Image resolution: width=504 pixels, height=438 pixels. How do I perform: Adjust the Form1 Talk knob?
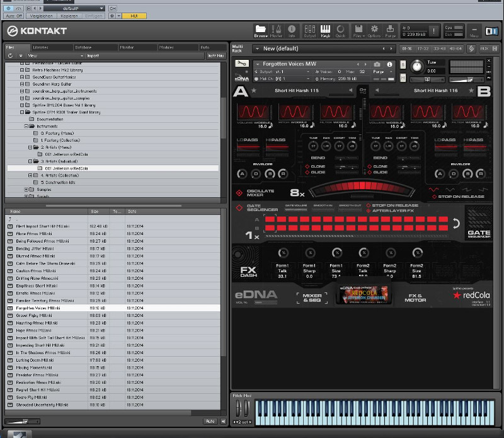[x=283, y=253]
